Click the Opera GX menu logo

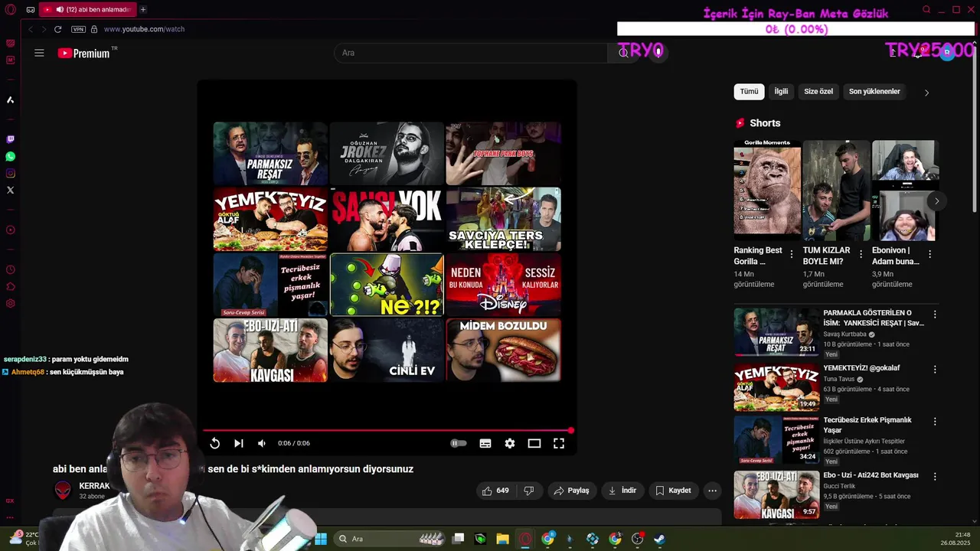point(10,9)
